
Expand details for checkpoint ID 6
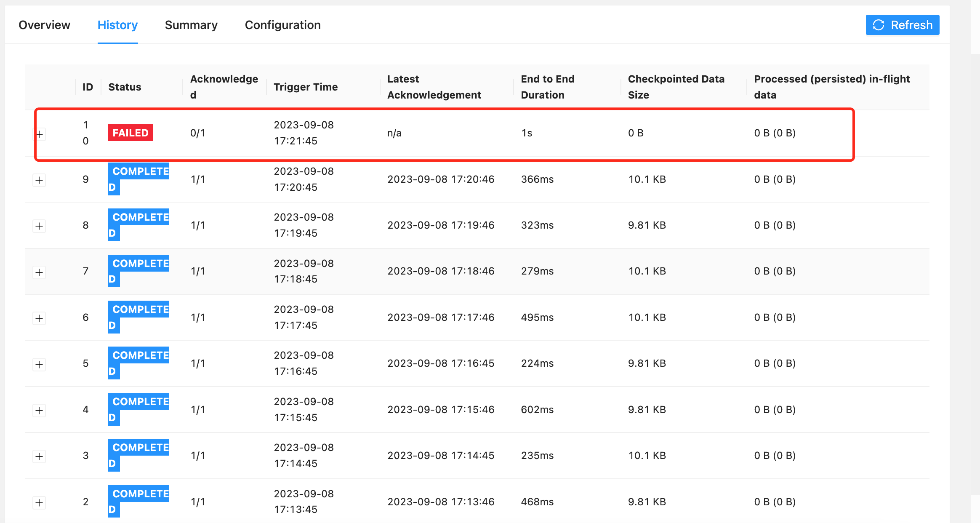click(x=39, y=318)
